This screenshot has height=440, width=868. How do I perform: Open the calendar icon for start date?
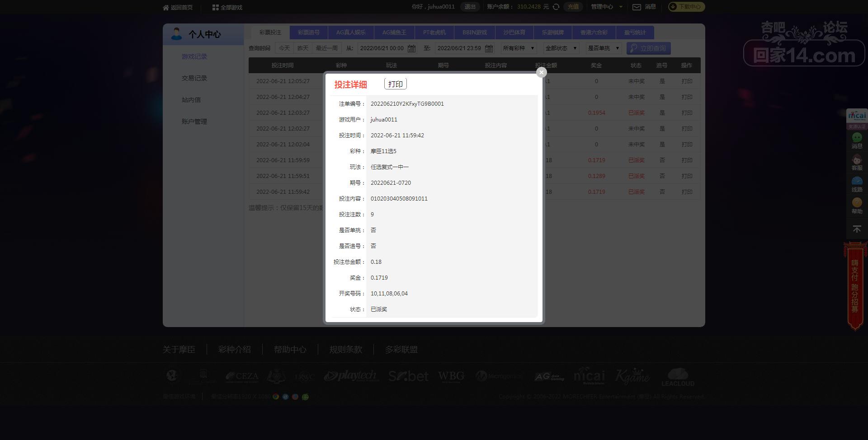click(x=411, y=48)
